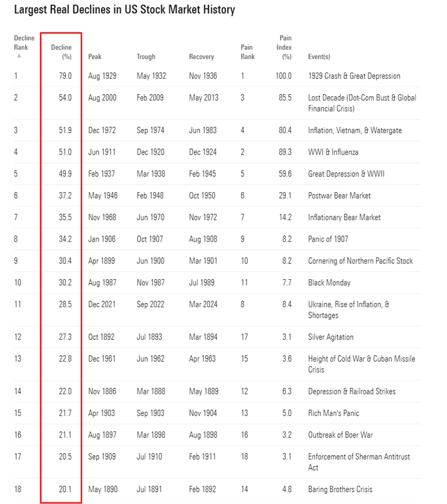Select the 100.0 Pain Index value
This screenshot has height=504, width=447.
click(283, 76)
